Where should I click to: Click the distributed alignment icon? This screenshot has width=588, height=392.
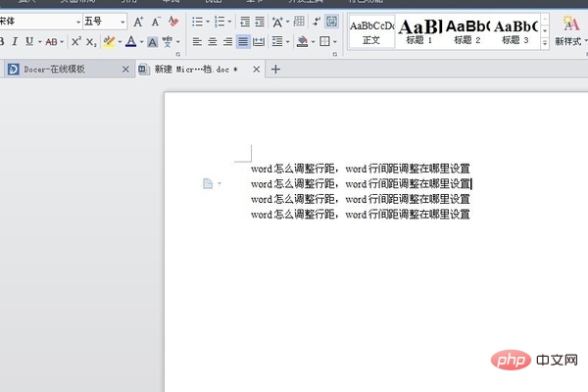coord(259,41)
